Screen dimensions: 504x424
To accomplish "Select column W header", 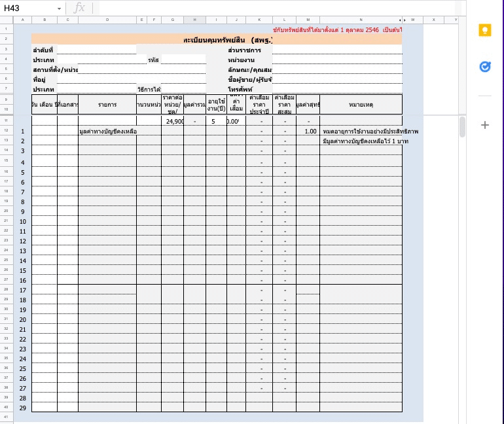I will tap(413, 20).
